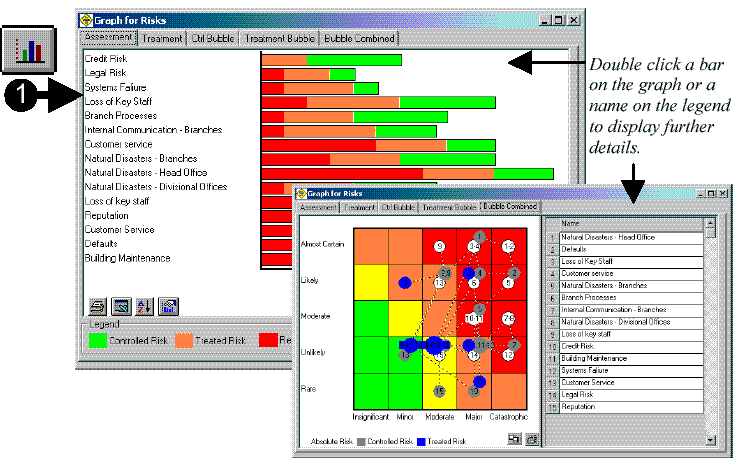
Task: Click the rightmost icon under the bubble matrix
Action: 531,438
